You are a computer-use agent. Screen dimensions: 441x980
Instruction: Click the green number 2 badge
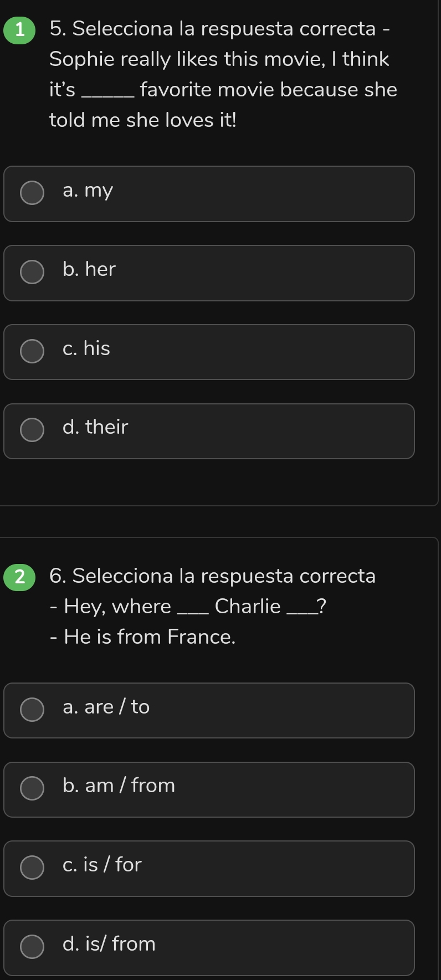tap(20, 577)
